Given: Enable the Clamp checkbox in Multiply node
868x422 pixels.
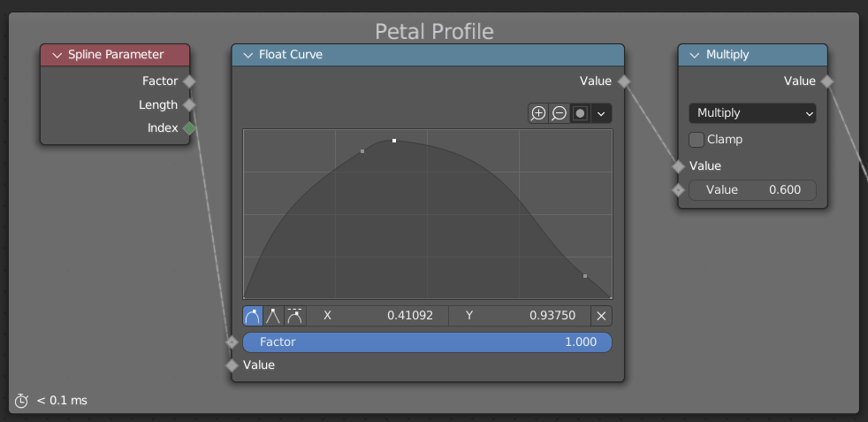Looking at the screenshot, I should (x=697, y=140).
